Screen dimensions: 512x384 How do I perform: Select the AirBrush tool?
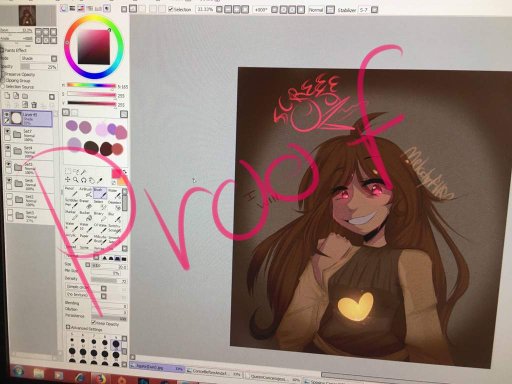pyautogui.click(x=85, y=191)
